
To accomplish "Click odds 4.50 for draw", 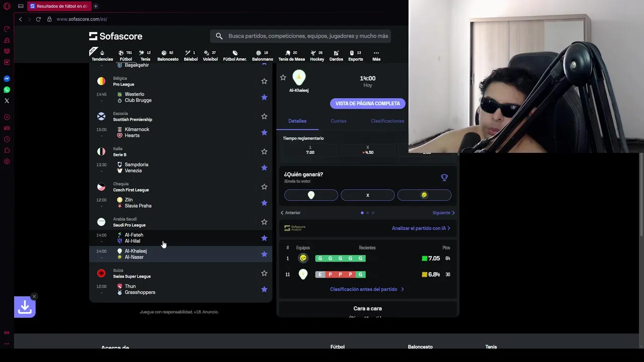I will 368,150.
